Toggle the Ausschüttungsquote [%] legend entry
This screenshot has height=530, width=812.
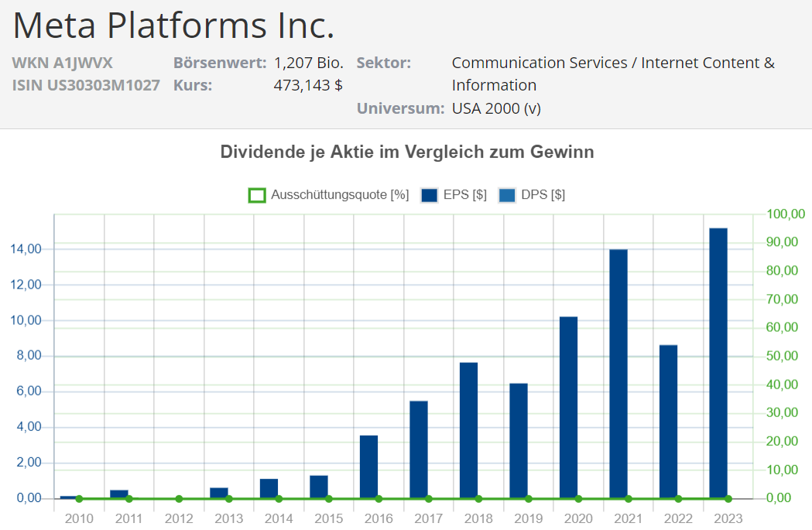[x=329, y=195]
